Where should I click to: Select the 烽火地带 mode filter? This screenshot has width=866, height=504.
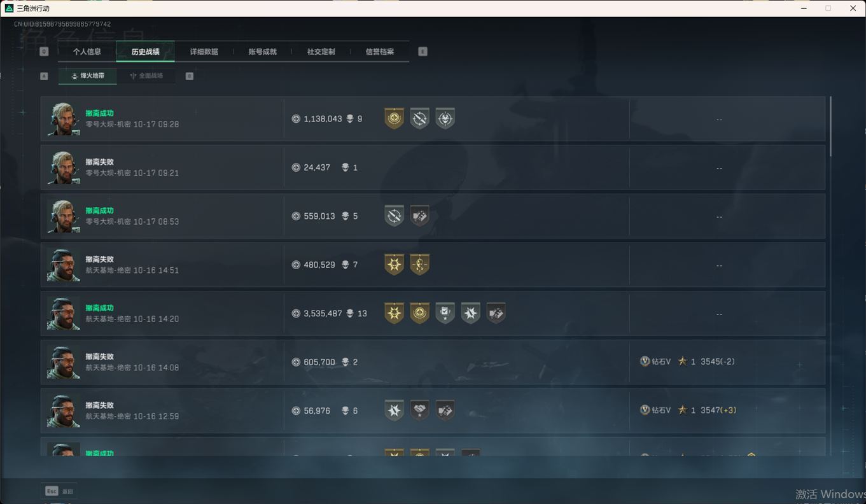(x=88, y=76)
